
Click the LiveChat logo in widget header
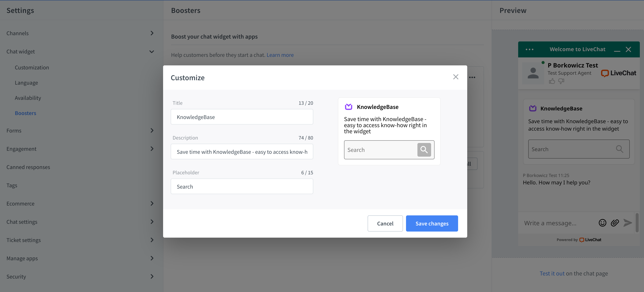(618, 73)
